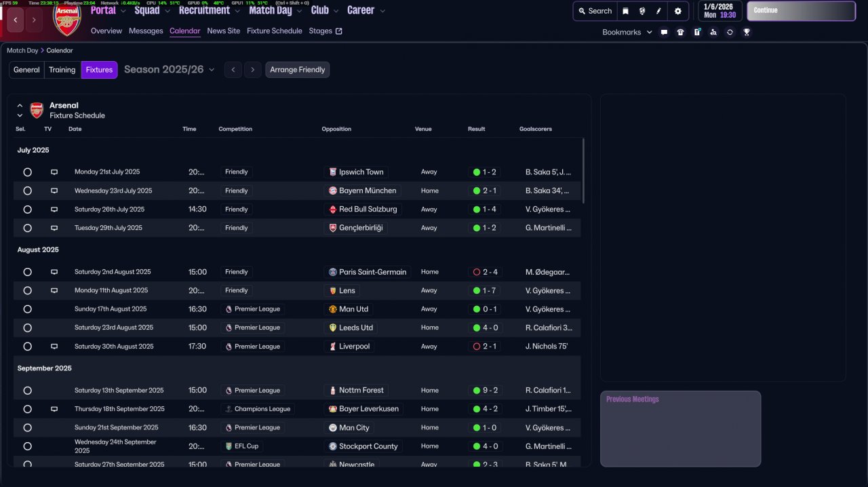Expand the Bookmarks dropdown
Screen dimensions: 868x487
pos(627,32)
